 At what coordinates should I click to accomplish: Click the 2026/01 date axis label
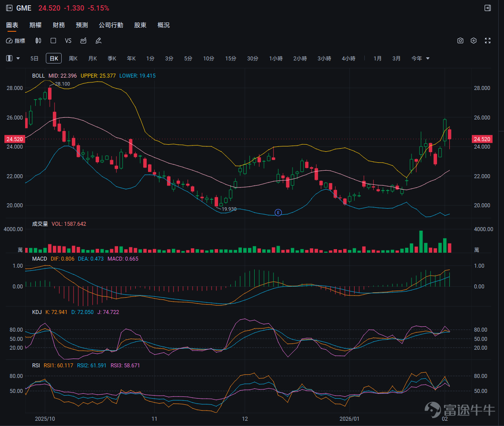(349, 419)
